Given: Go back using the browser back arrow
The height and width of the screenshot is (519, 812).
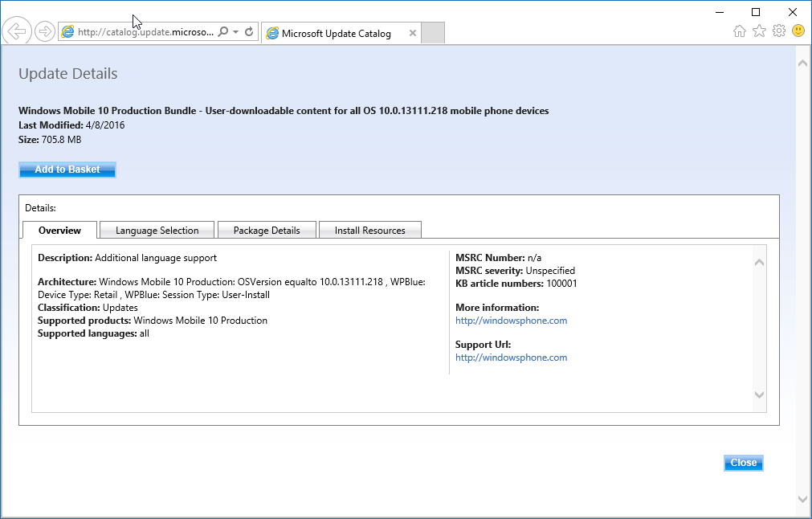Looking at the screenshot, I should click(x=17, y=31).
